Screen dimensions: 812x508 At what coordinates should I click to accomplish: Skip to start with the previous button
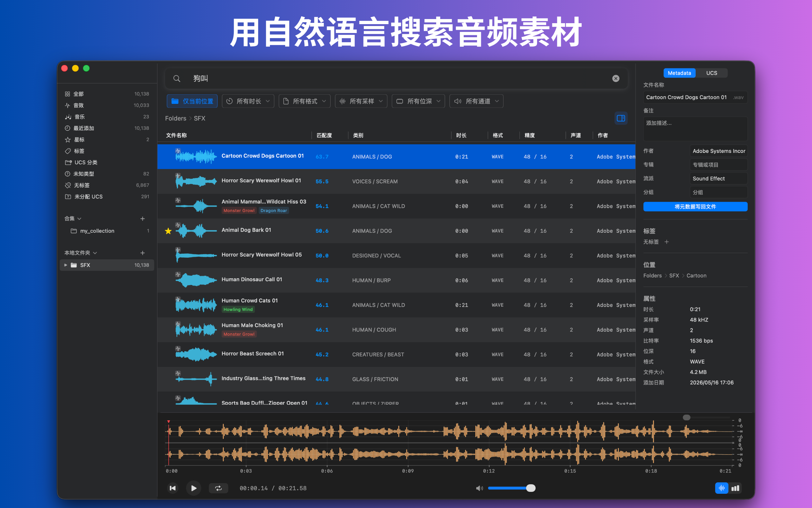tap(173, 488)
